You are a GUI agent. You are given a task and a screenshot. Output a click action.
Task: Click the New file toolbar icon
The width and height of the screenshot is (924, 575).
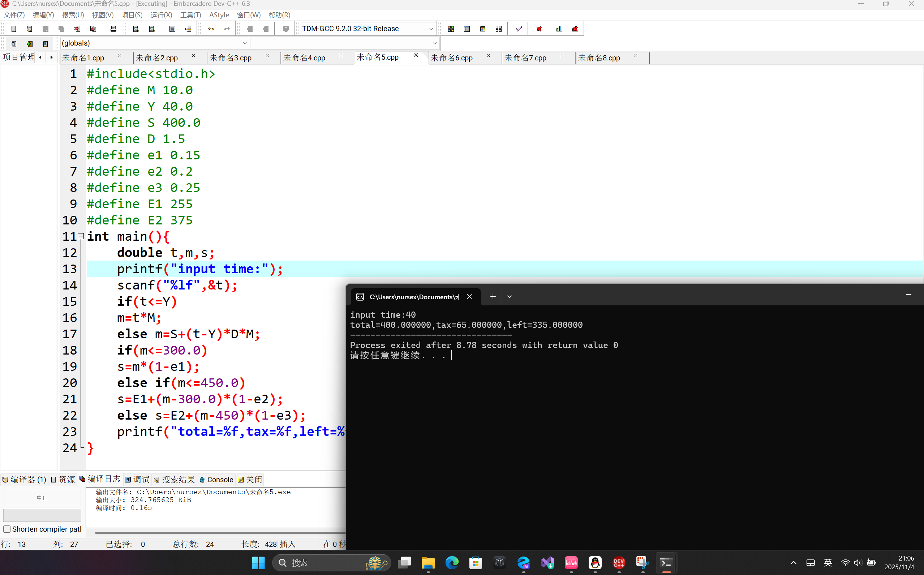coord(14,29)
